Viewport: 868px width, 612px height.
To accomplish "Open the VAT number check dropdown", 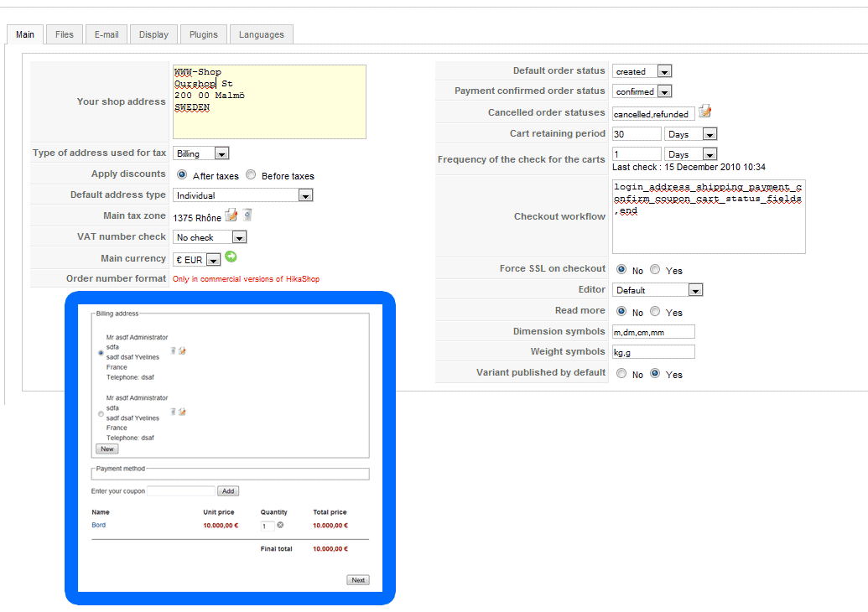I will pos(210,237).
